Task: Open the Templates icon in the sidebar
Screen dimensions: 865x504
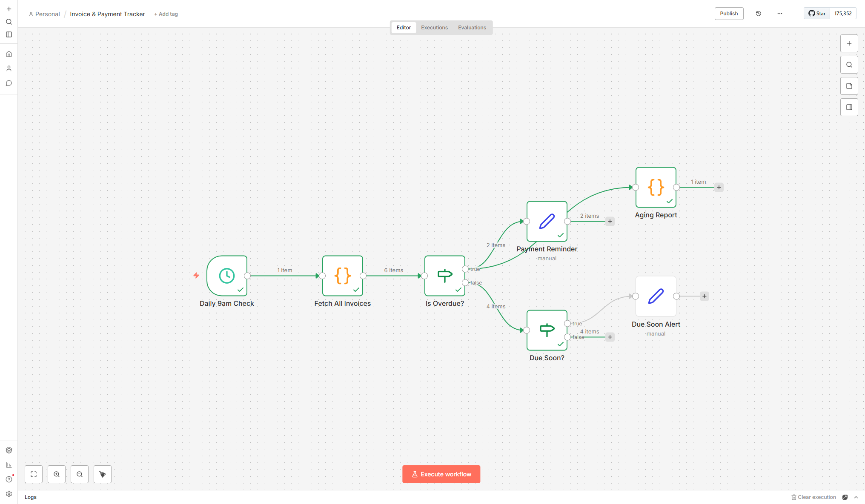Action: (9, 450)
